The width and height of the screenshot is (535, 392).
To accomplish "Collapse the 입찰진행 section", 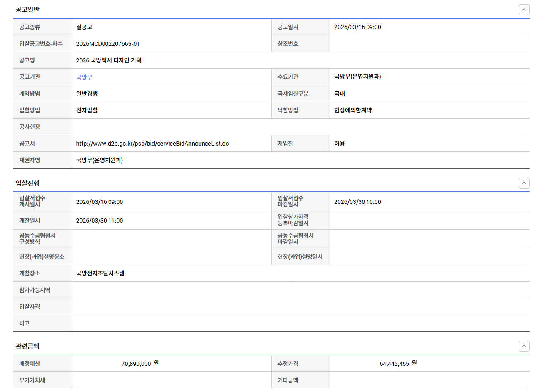I will coord(524,183).
